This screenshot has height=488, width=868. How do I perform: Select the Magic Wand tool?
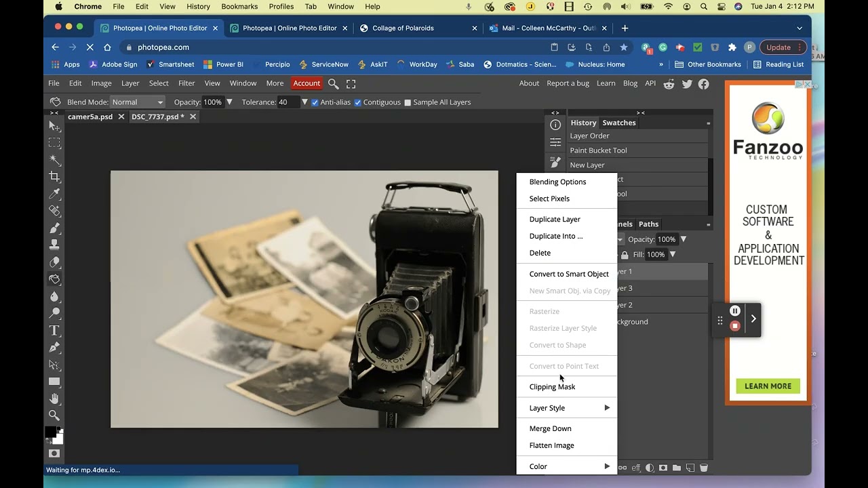click(x=54, y=160)
